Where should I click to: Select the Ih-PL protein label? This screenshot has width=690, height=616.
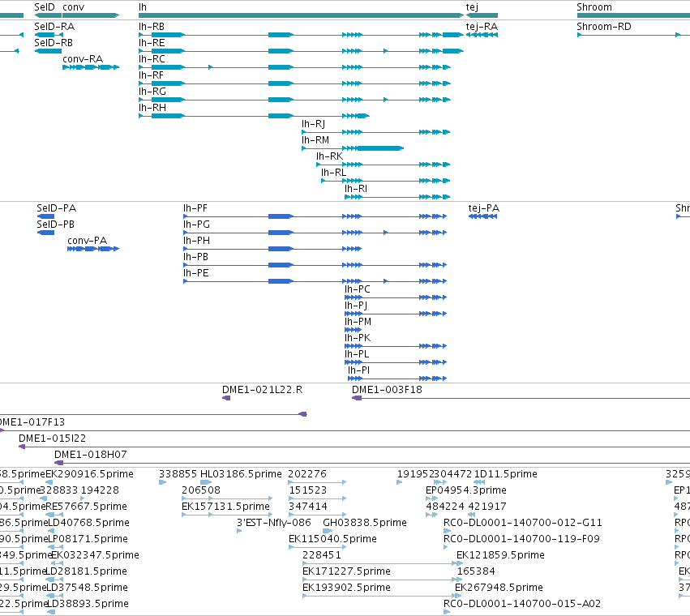pyautogui.click(x=357, y=355)
